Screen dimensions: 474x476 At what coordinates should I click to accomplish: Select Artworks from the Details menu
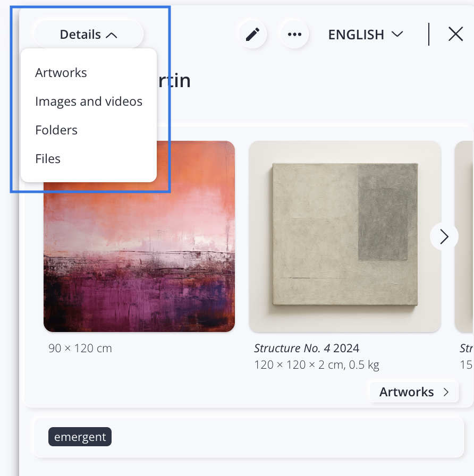61,73
